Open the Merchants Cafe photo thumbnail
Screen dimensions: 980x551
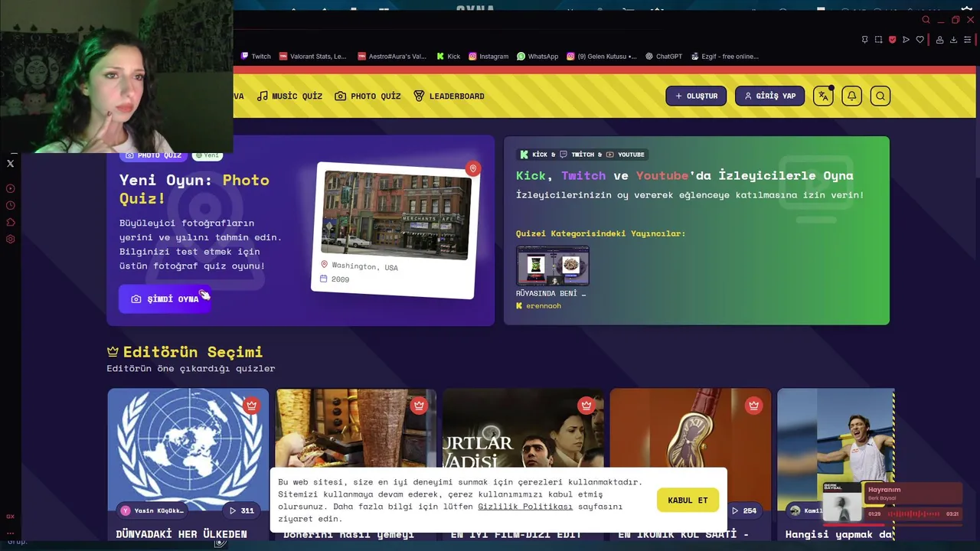[x=396, y=215]
